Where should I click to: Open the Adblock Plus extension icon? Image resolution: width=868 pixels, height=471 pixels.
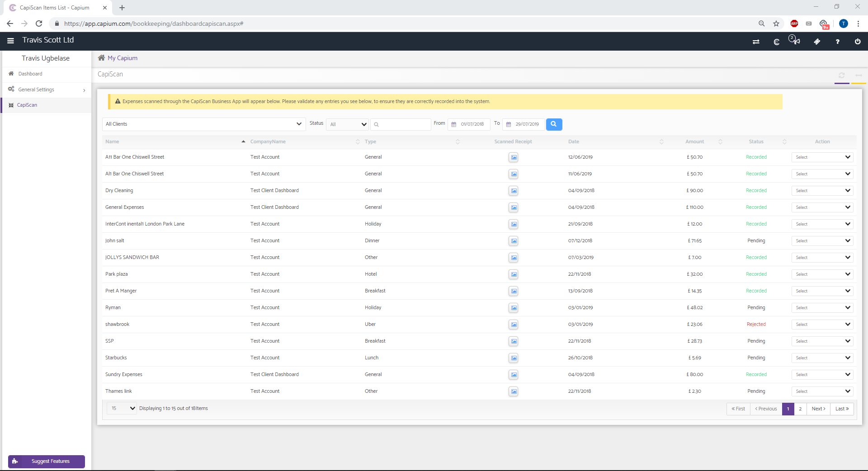click(794, 24)
